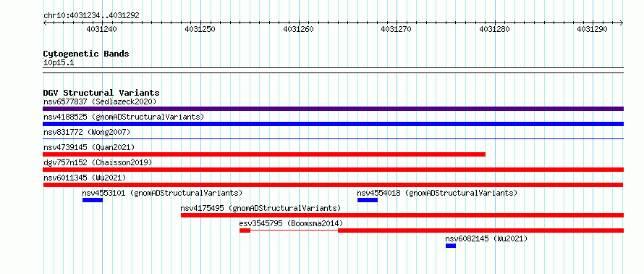Image resolution: width=644 pixels, height=274 pixels.
Task: Open the nsv4554018 (gnomADStructuralVariants) label
Action: click(x=437, y=193)
